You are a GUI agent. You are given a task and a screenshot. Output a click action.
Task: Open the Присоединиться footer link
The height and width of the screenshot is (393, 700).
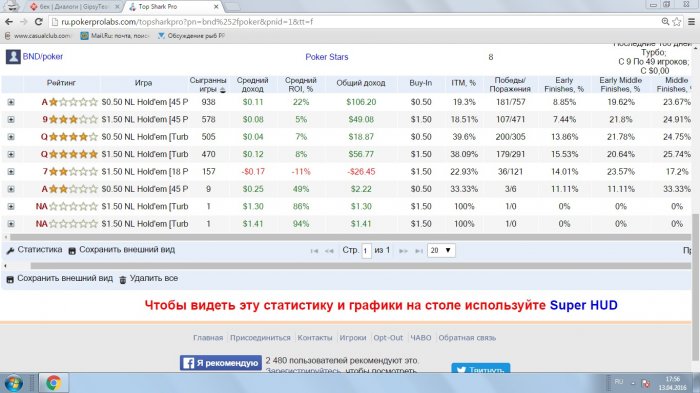click(260, 338)
